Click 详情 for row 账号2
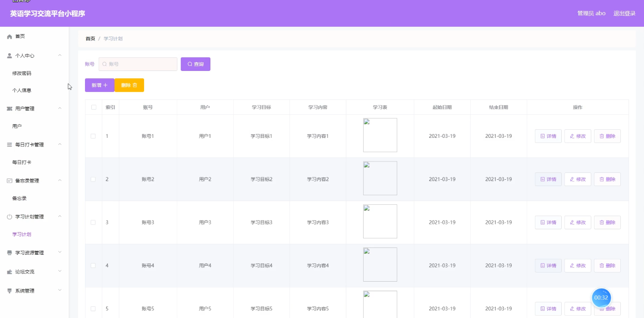 548,179
